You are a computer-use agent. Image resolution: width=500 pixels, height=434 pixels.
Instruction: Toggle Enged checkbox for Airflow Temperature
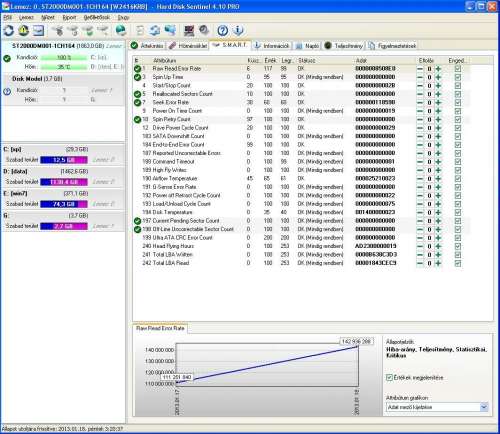[x=458, y=179]
